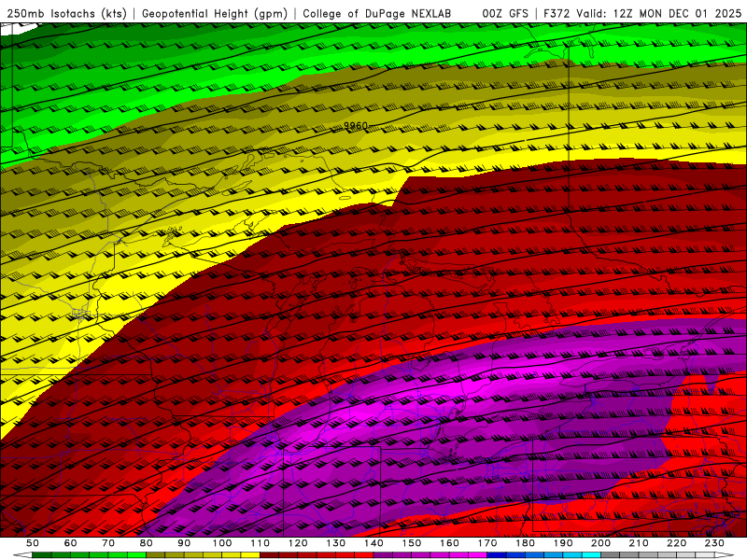The image size is (747, 560).
Task: Click the '140' colorbar label
Action: click(x=373, y=543)
